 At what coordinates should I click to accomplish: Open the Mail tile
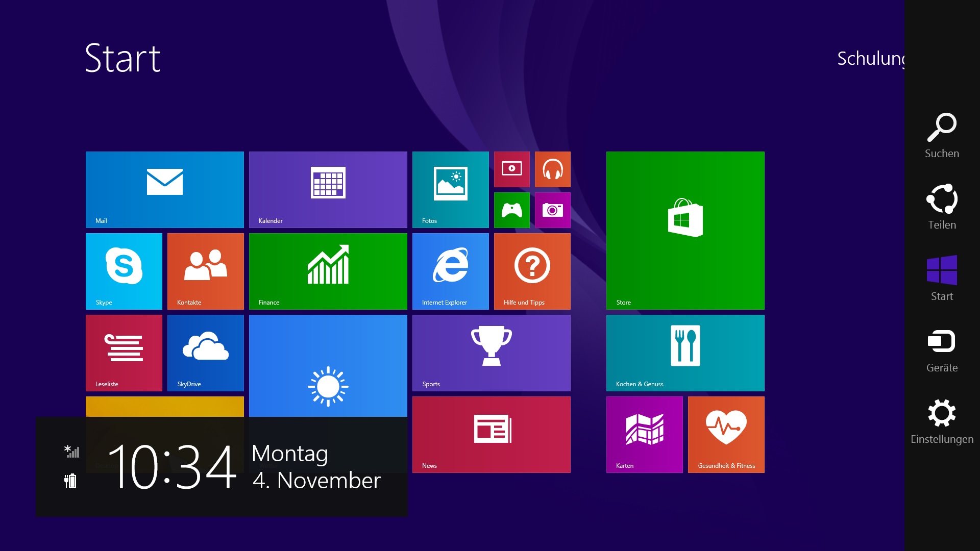click(165, 190)
